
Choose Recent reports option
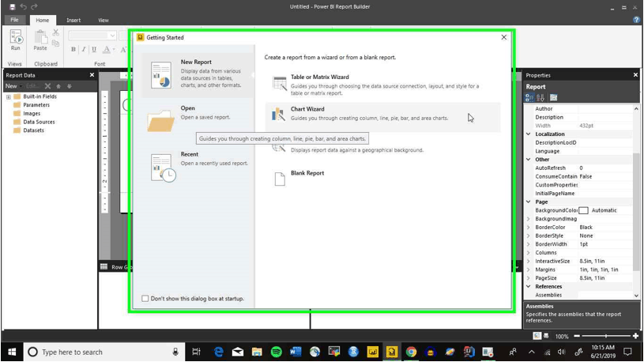198,166
